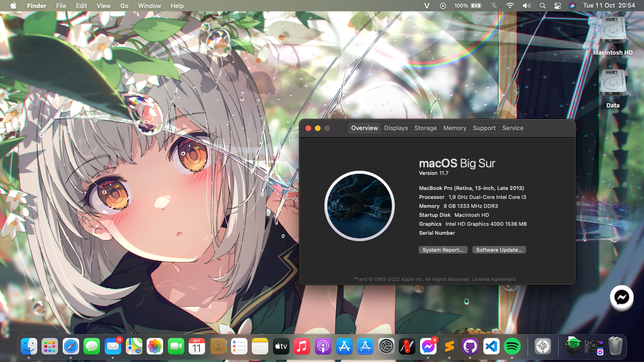The width and height of the screenshot is (644, 362).
Task: Open Calendar from the dock
Action: point(197,346)
